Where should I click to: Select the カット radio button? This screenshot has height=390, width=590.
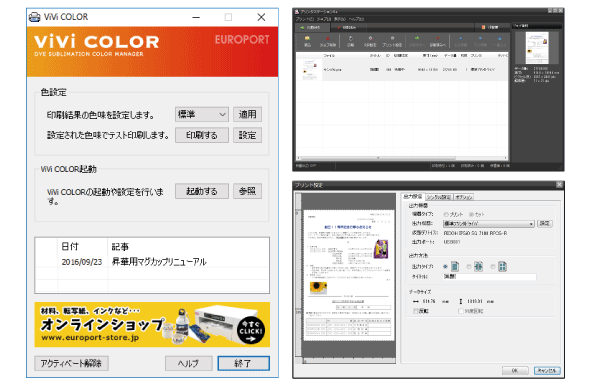(471, 214)
